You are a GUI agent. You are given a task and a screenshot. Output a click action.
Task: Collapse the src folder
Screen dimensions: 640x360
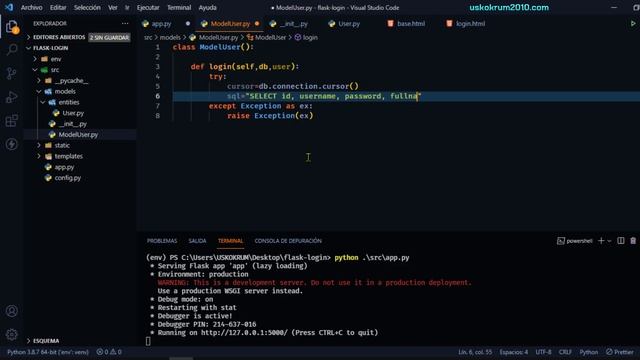point(55,70)
